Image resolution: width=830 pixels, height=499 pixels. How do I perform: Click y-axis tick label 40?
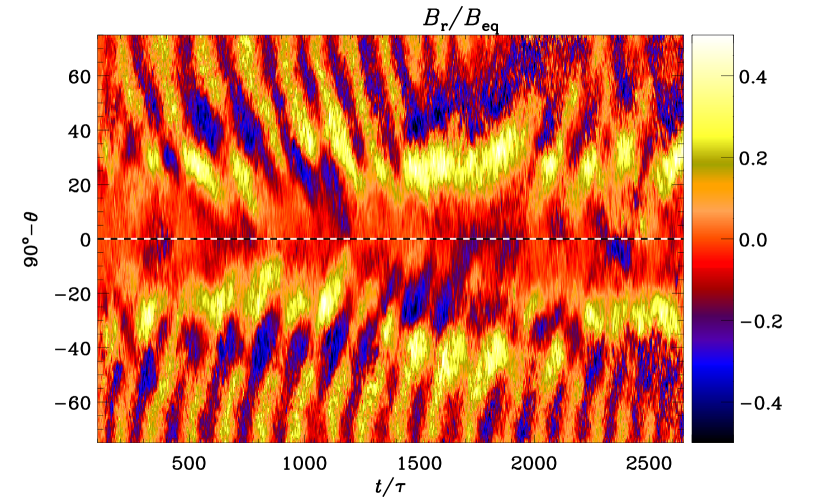(79, 130)
